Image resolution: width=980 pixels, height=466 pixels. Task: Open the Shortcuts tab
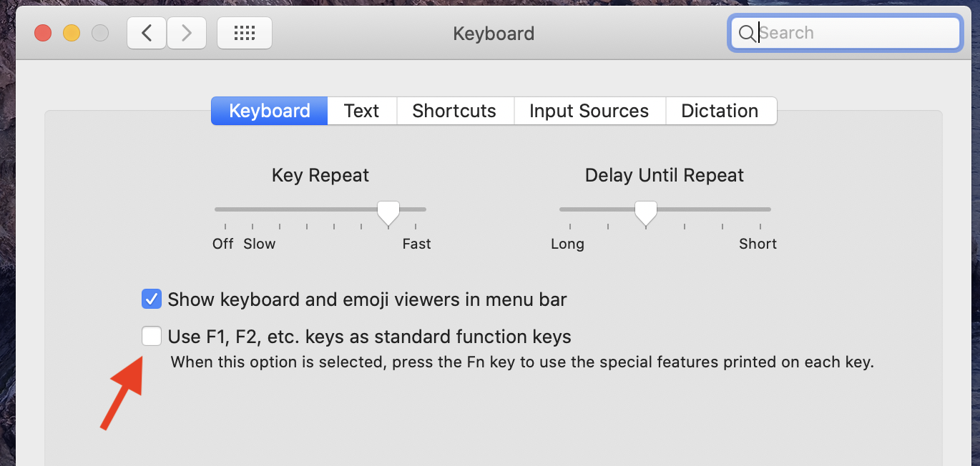pos(454,111)
